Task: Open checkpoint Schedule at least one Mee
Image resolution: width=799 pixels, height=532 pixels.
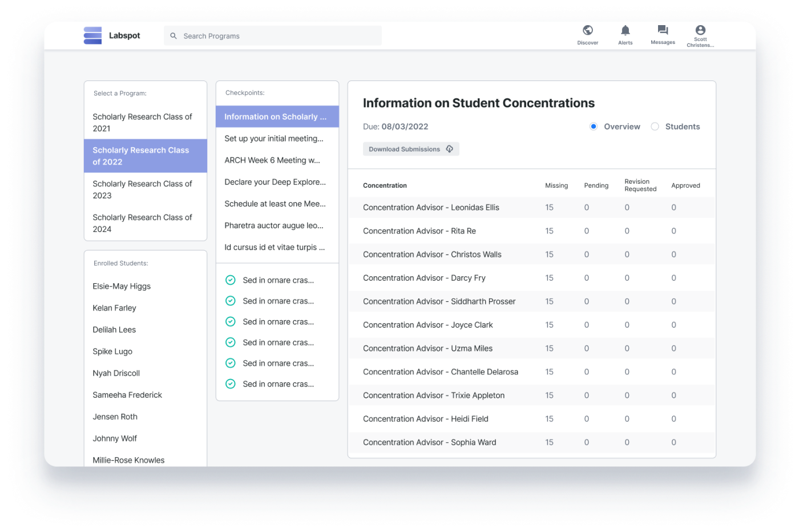Action: [277, 203]
